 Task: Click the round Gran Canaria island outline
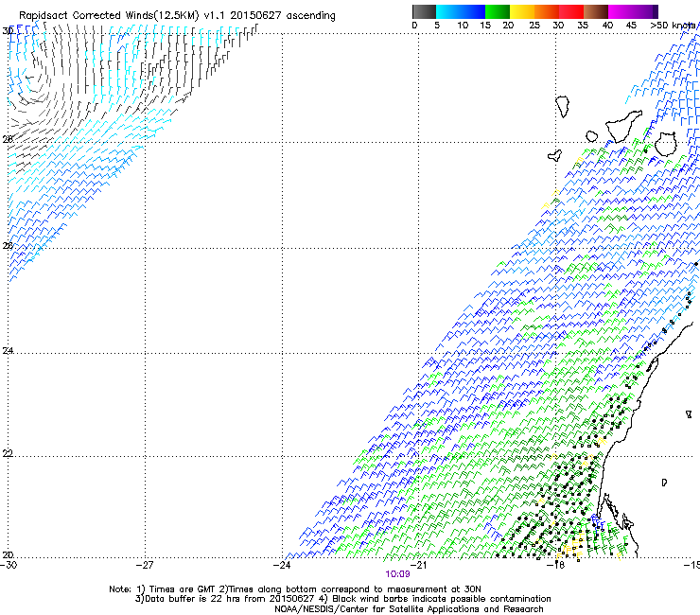[666, 144]
